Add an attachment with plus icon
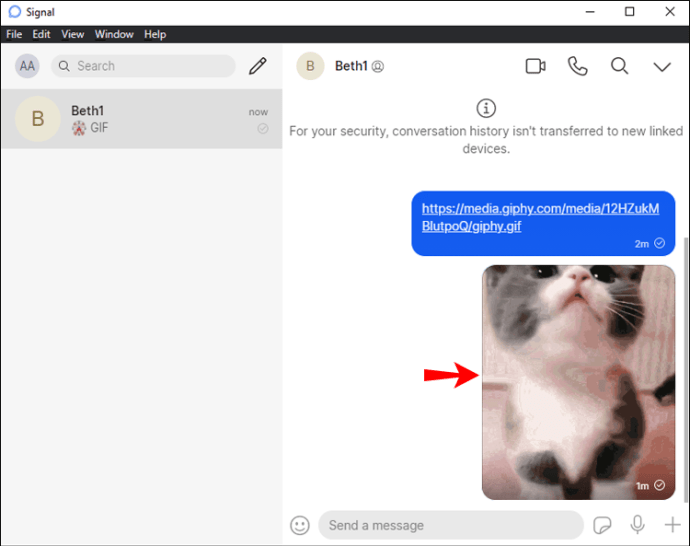The height and width of the screenshot is (546, 690). click(x=671, y=525)
